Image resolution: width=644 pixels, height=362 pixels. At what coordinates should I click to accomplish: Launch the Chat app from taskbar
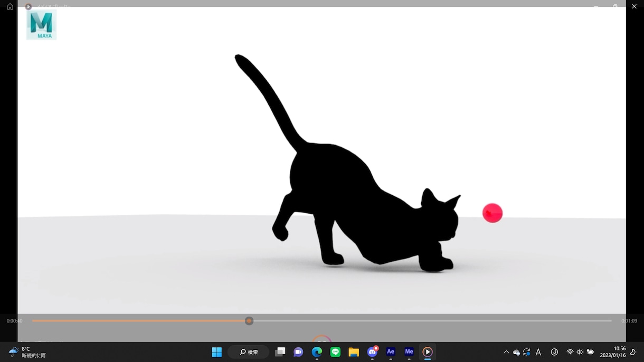(298, 352)
